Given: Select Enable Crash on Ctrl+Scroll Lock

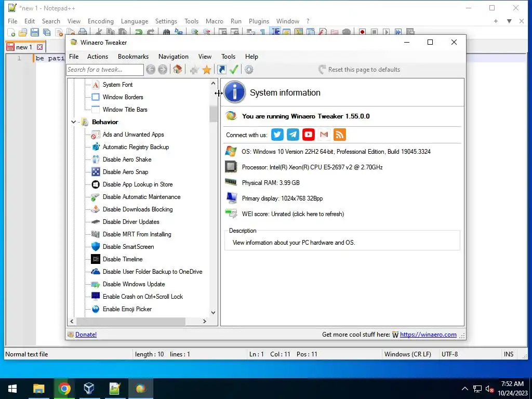Looking at the screenshot, I should click(x=143, y=297).
